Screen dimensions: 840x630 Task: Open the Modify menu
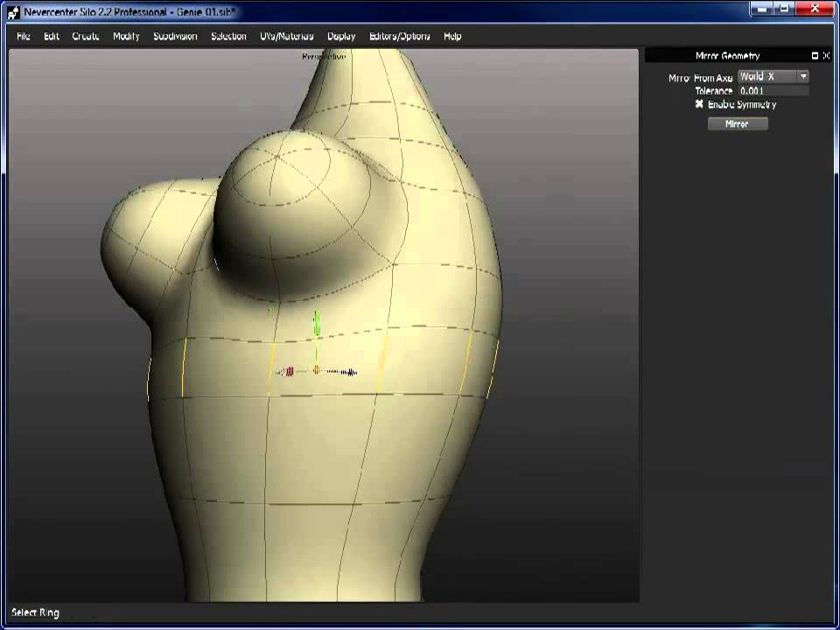coord(126,37)
